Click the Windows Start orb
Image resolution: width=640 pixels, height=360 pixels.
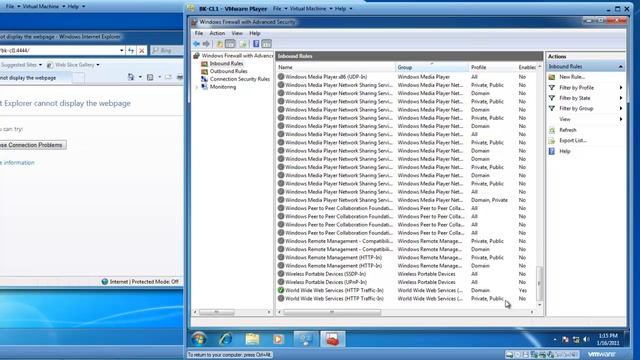point(199,339)
